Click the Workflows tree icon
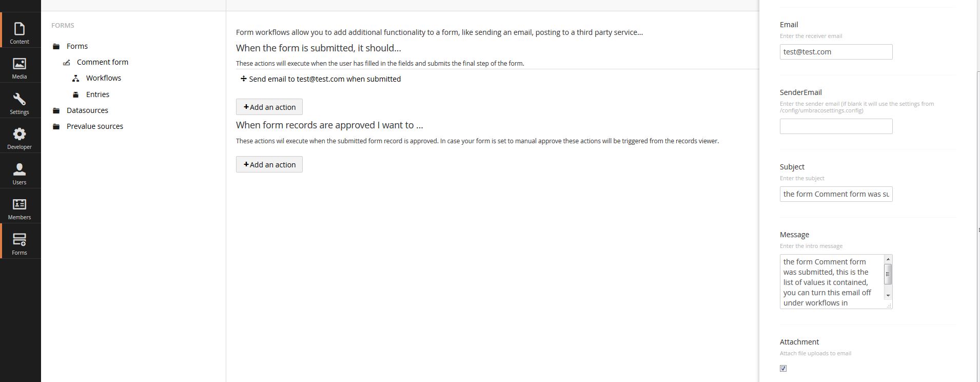The width and height of the screenshot is (980, 382). pos(75,79)
